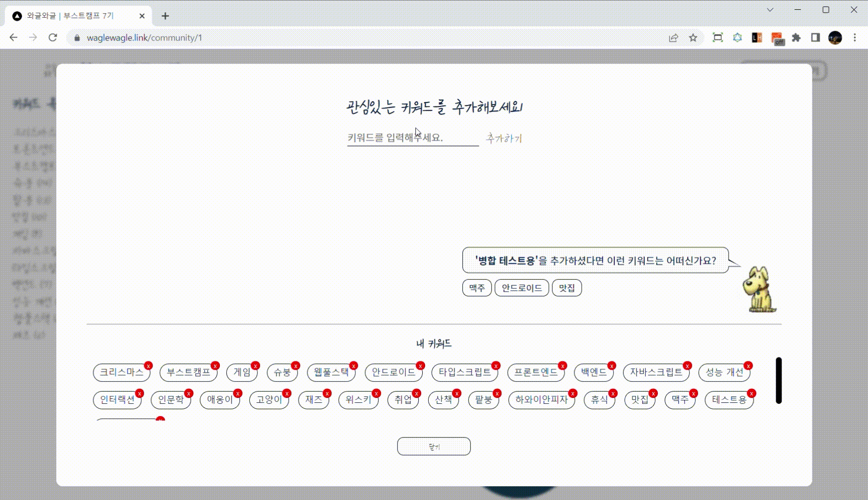Remove the 취업 keyword using its x badge

416,394
